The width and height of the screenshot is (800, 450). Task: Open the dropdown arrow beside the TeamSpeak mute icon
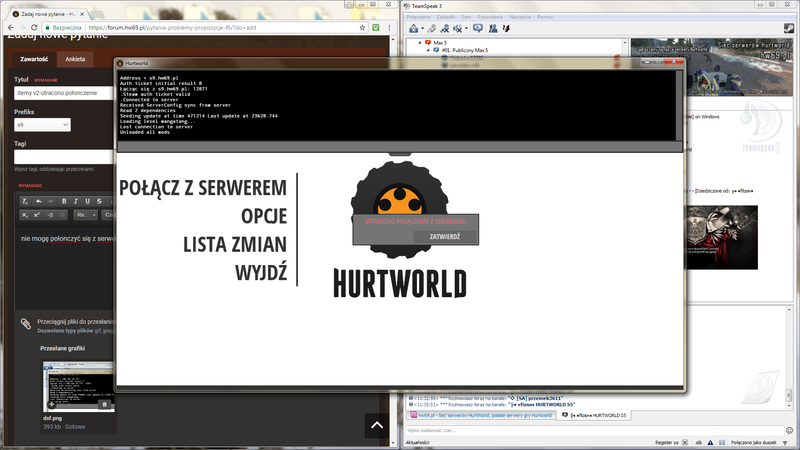pos(466,29)
